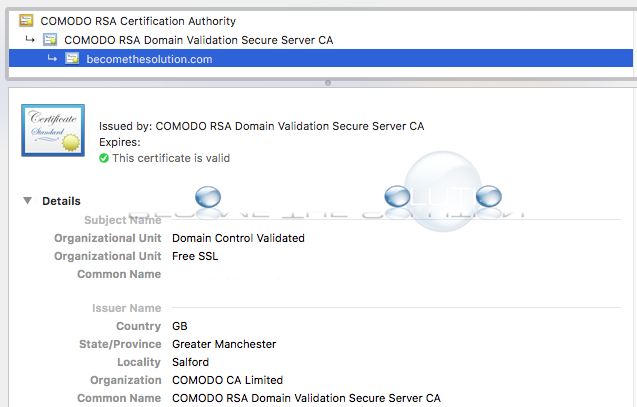Click the issuer Common Name value at bottom

(306, 398)
